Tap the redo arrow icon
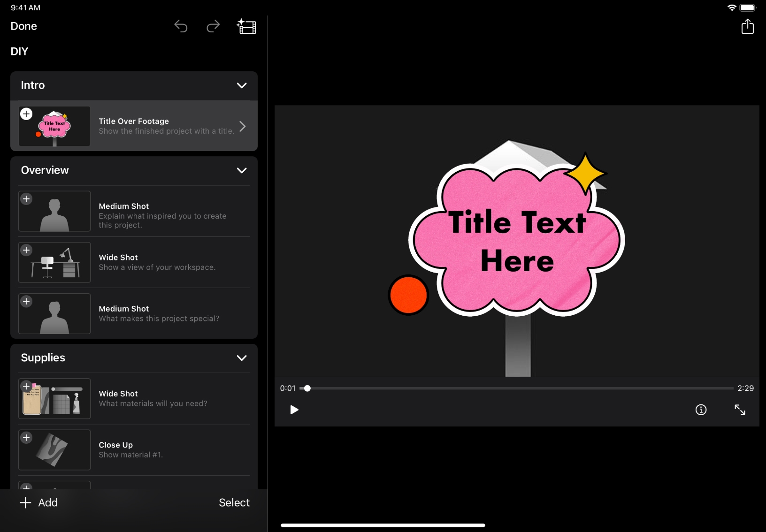766x532 pixels. [213, 27]
